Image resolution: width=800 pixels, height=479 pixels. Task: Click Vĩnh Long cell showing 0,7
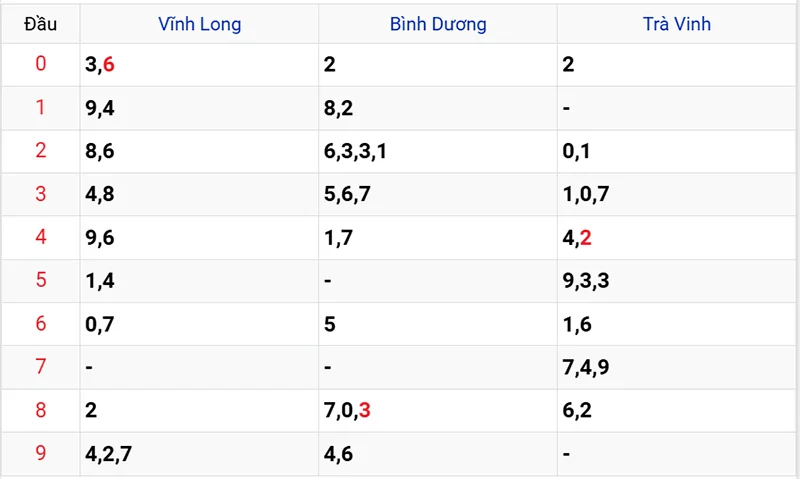[x=101, y=323]
